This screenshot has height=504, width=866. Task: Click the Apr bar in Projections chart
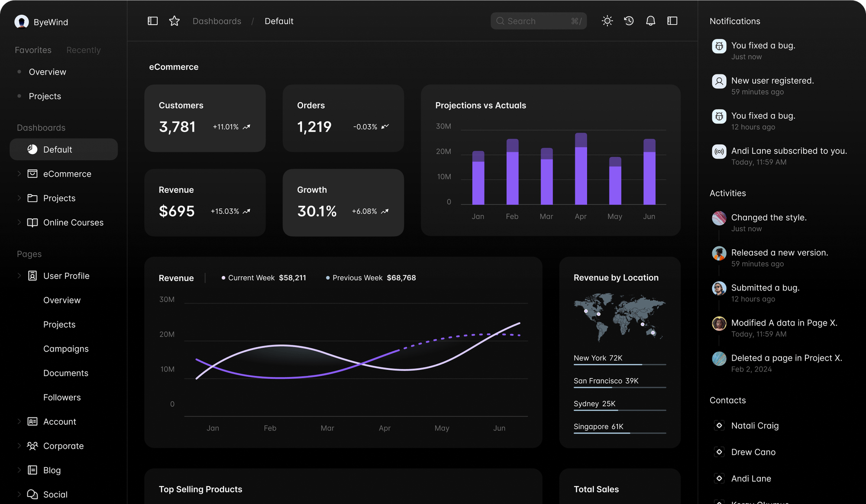click(x=581, y=168)
